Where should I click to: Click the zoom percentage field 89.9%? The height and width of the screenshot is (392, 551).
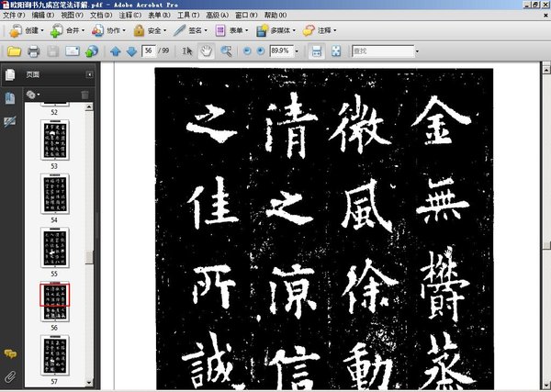click(282, 50)
